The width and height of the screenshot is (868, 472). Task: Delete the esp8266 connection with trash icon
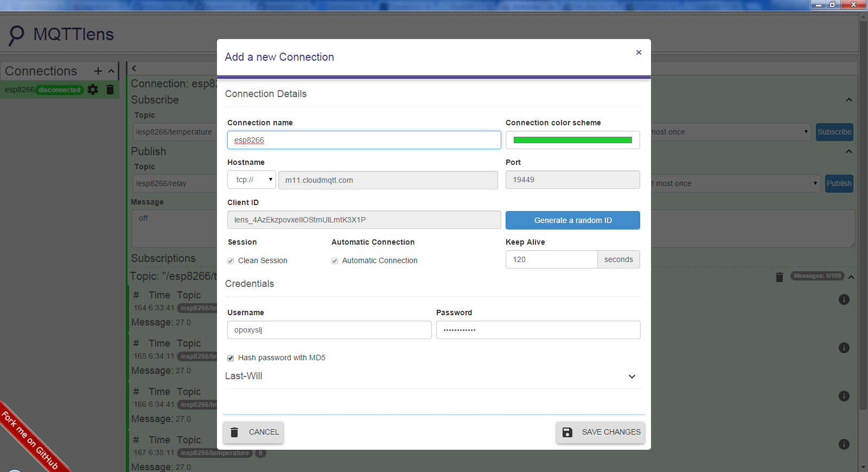(x=110, y=90)
